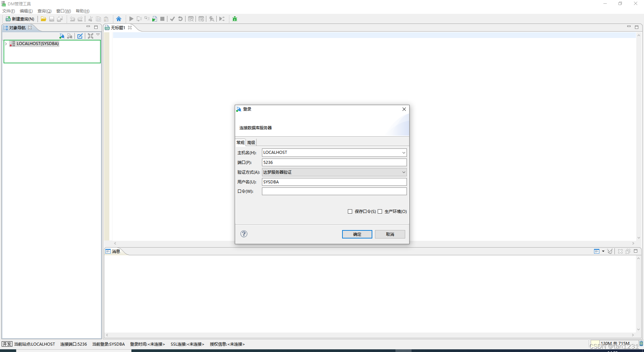Screen dimensions: 644x352
Task: Click the blue edit pencil icon in navigator
Action: (80, 36)
